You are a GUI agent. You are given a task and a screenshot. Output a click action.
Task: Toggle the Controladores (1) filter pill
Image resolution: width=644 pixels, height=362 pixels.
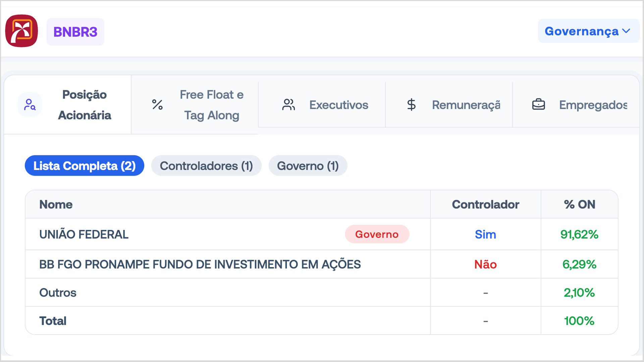(206, 166)
